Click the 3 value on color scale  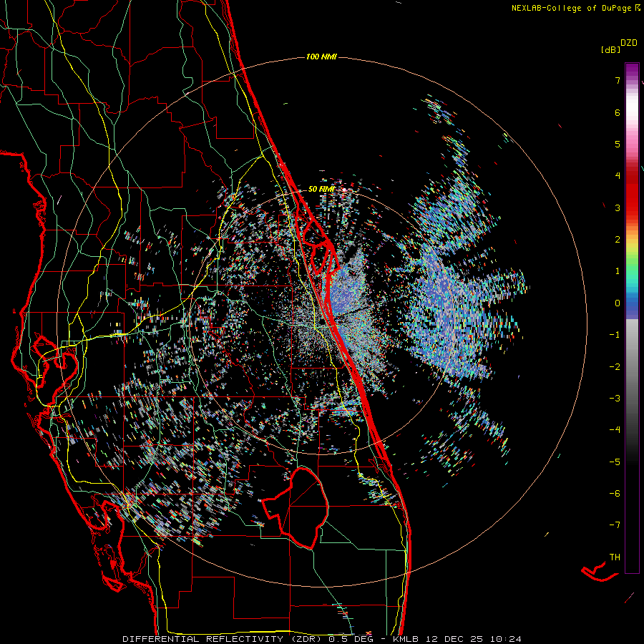618,208
